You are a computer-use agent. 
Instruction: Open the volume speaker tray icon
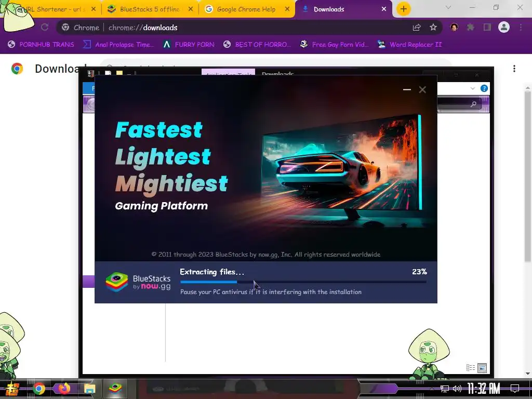[457, 389]
